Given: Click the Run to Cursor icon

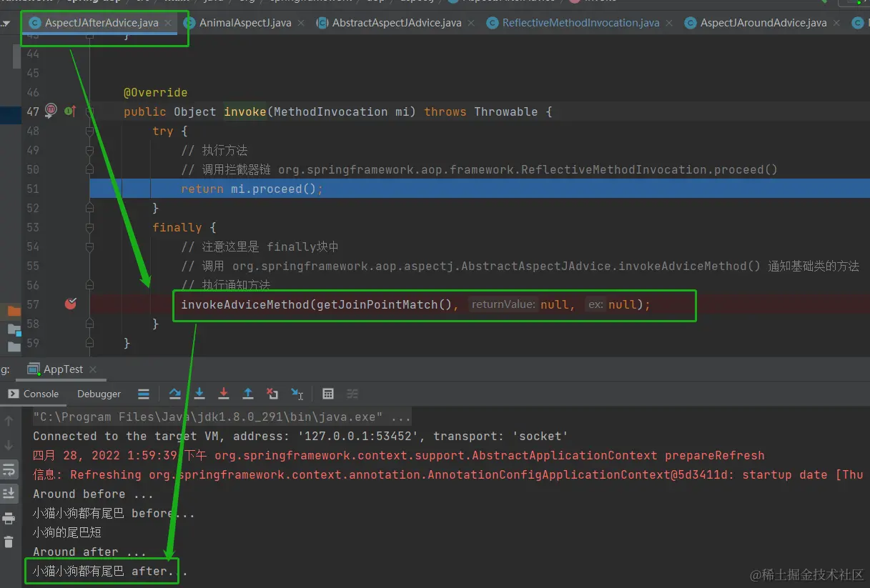Looking at the screenshot, I should (297, 394).
